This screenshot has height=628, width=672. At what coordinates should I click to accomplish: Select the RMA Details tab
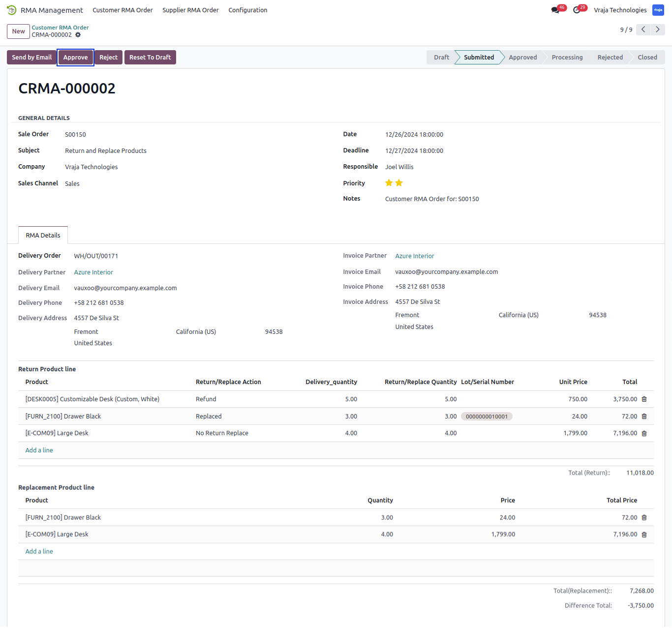tap(43, 235)
